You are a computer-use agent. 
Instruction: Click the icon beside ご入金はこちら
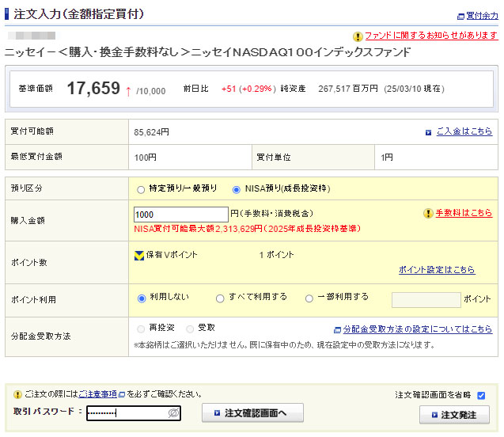[429, 132]
